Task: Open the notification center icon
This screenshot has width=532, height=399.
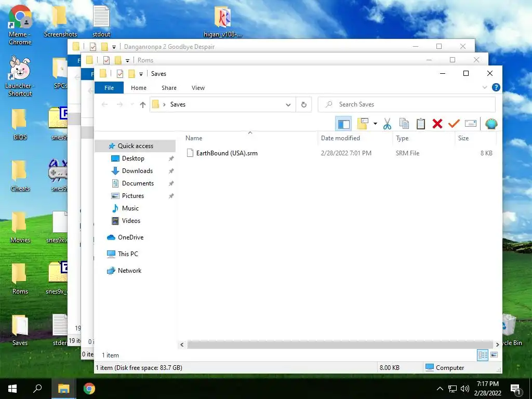Action: 516,389
